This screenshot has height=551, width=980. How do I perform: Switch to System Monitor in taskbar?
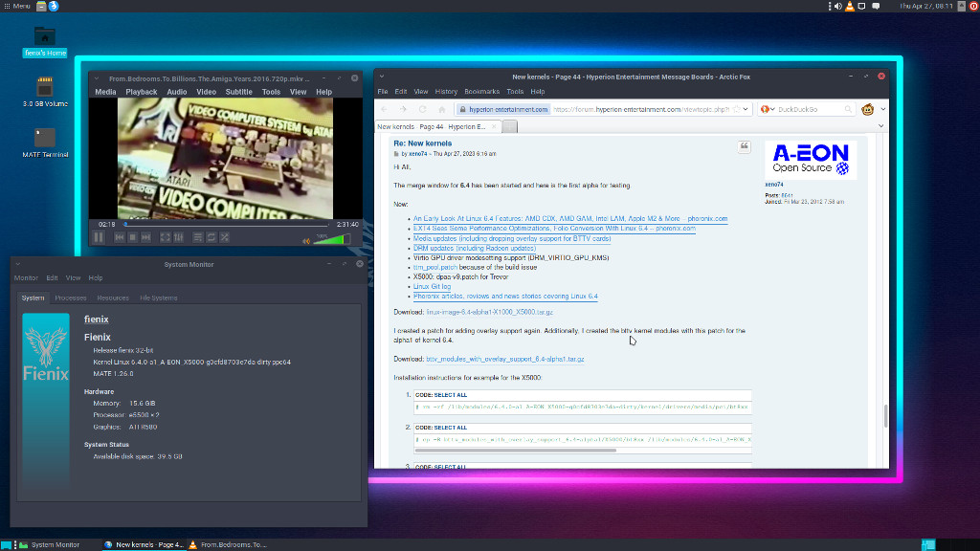pos(50,544)
